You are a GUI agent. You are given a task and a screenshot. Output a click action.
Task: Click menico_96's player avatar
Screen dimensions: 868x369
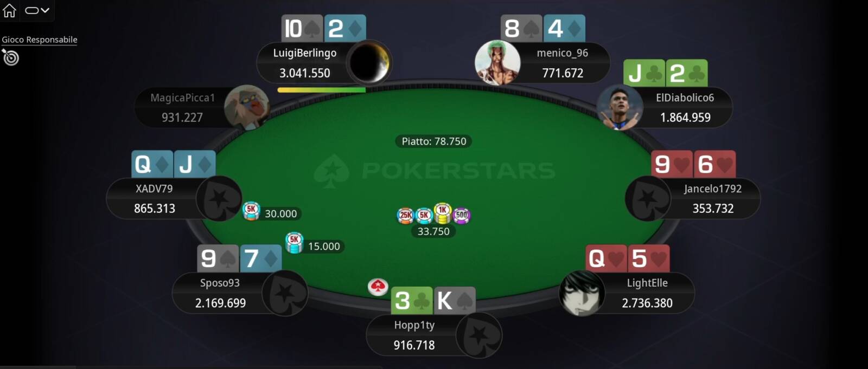click(x=497, y=63)
